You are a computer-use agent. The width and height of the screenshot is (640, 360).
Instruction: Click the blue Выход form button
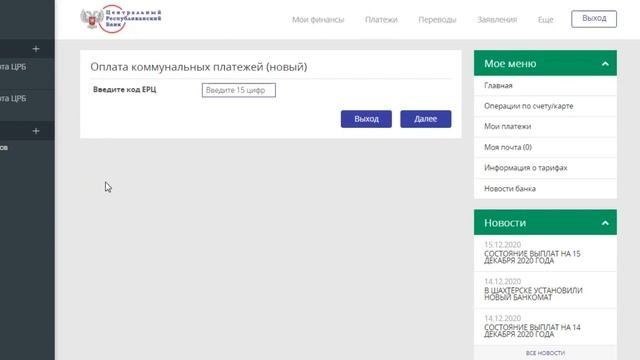366,119
